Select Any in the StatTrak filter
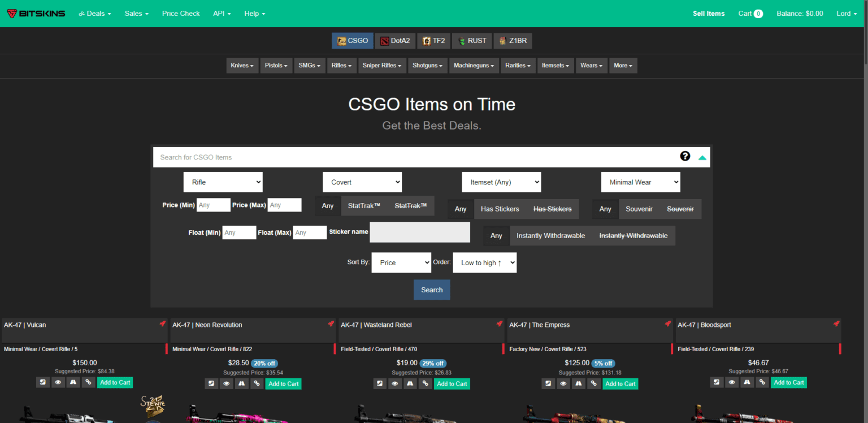 click(328, 206)
